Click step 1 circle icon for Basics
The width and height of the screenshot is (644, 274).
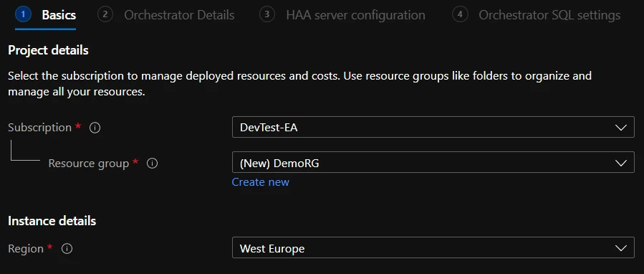[23, 15]
